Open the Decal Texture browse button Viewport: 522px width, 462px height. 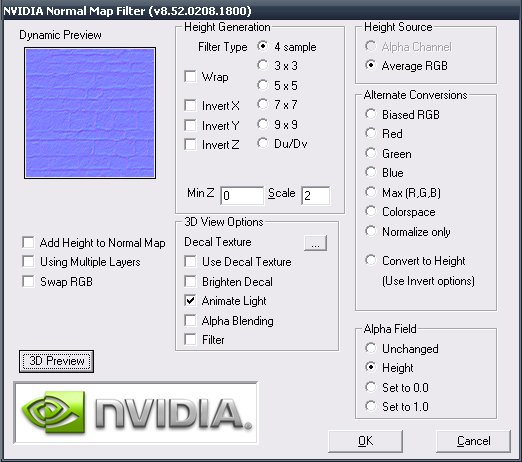[315, 243]
